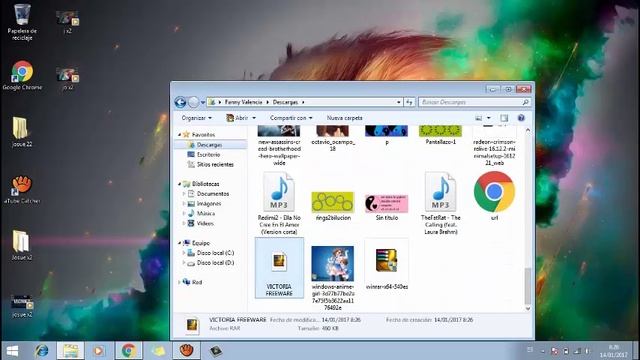
Task: Open the address bar history dropdown
Action: coord(398,102)
